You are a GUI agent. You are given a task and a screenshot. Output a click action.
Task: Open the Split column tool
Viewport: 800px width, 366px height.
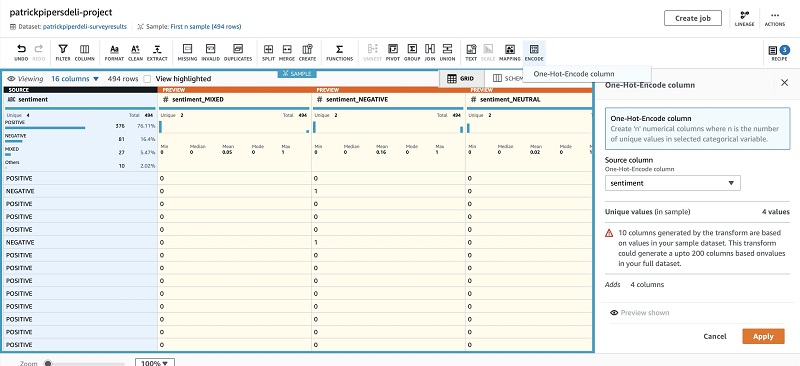tap(268, 52)
